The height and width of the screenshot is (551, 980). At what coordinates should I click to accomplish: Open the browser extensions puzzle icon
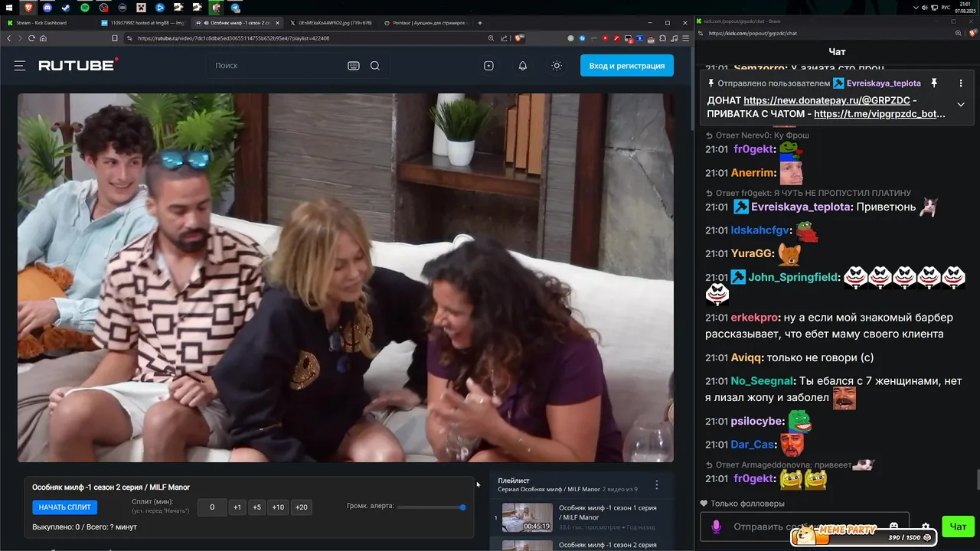click(x=663, y=38)
